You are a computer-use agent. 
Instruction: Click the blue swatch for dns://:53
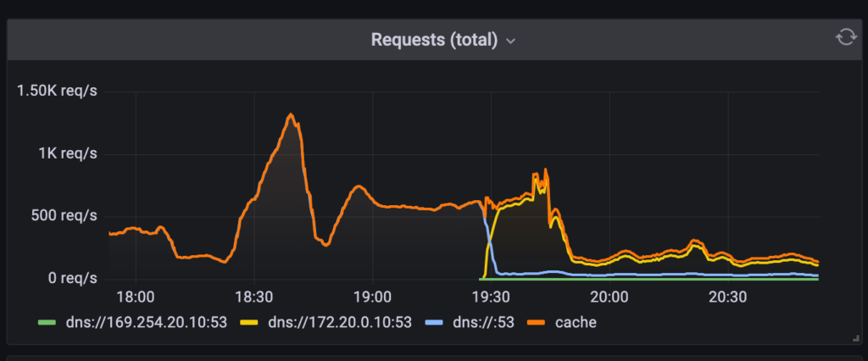coord(434,323)
